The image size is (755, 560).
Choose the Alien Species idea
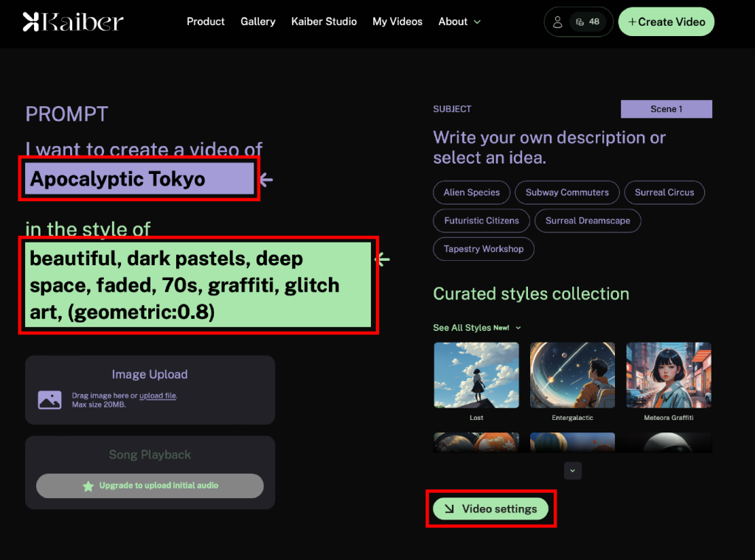click(471, 192)
